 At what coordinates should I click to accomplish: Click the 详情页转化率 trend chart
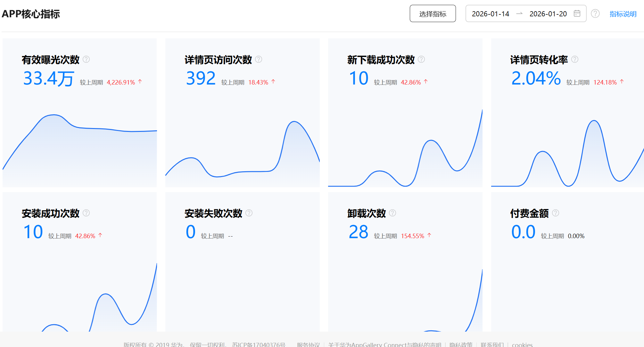(x=567, y=153)
